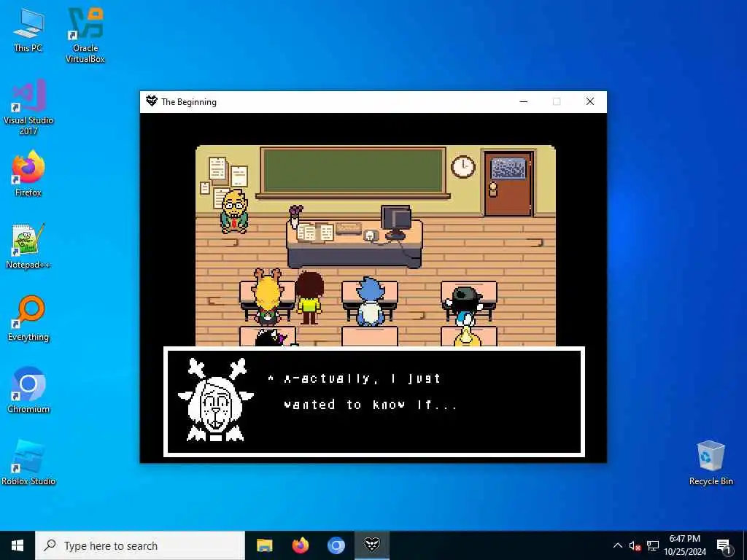Select the Recycle Bin desktop icon
747x560 pixels.
(711, 462)
